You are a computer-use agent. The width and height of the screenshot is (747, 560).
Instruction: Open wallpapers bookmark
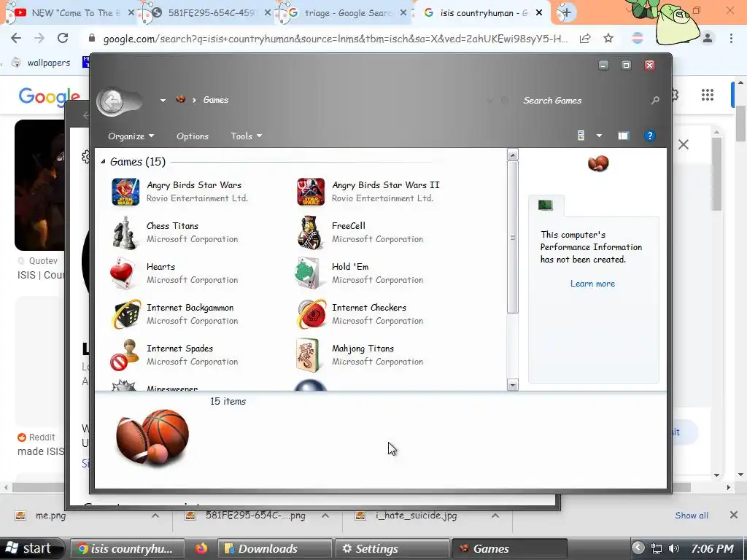pos(42,63)
